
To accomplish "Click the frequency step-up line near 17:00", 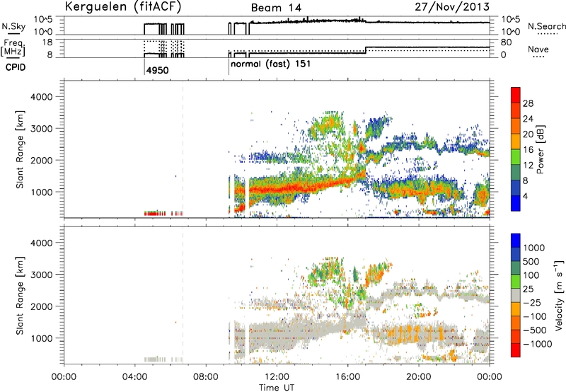I will pos(366,50).
